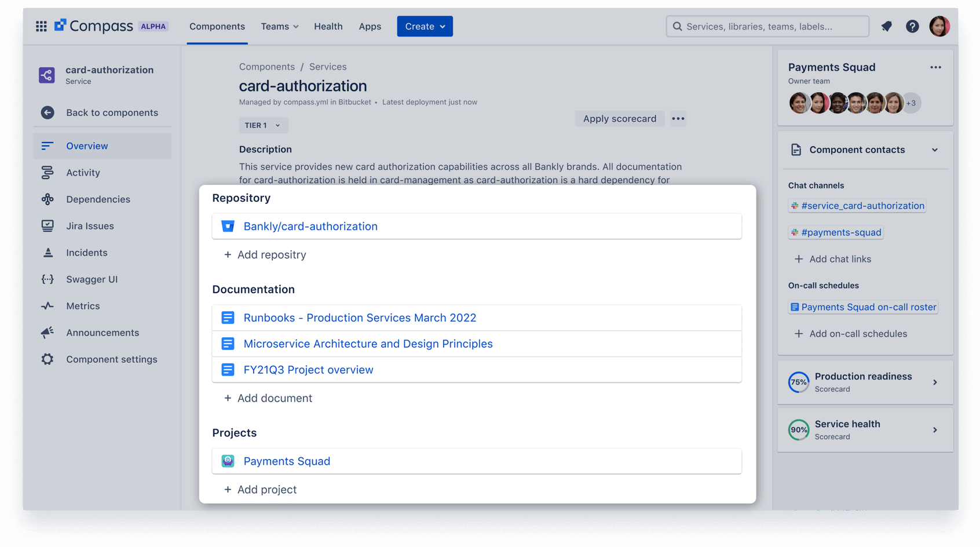This screenshot has width=980, height=547.
Task: Click the Overview sidebar icon
Action: (x=47, y=146)
